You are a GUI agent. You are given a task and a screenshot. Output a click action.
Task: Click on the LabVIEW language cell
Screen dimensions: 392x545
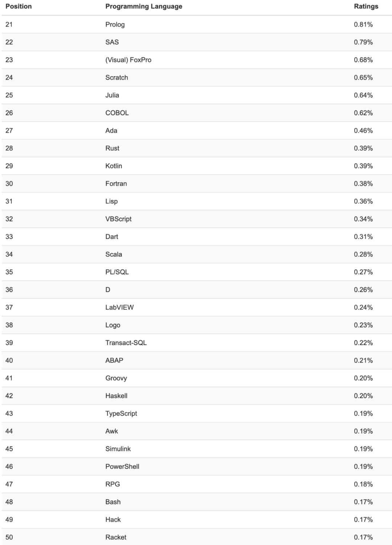point(119,307)
